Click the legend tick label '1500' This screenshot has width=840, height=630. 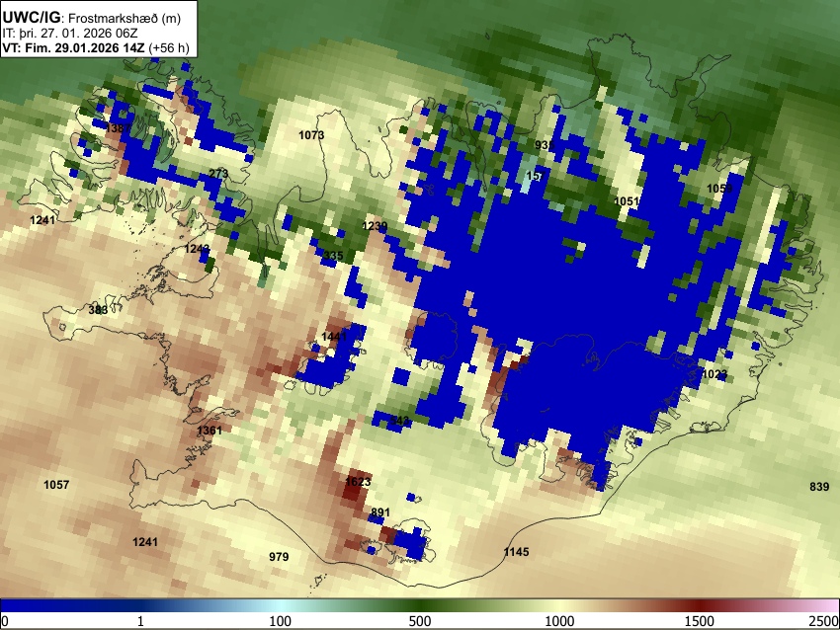click(700, 621)
